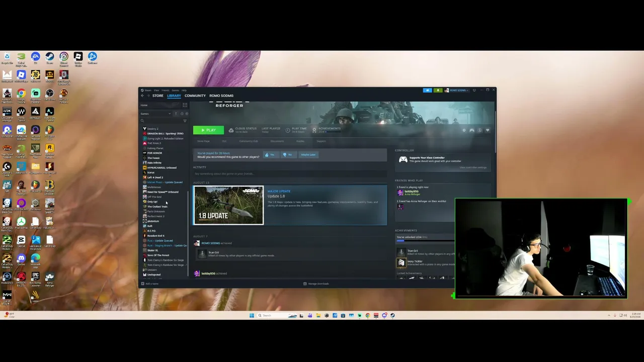Image resolution: width=644 pixels, height=362 pixels.
Task: Switch to the COMMUNITY tab
Action: coord(195,96)
